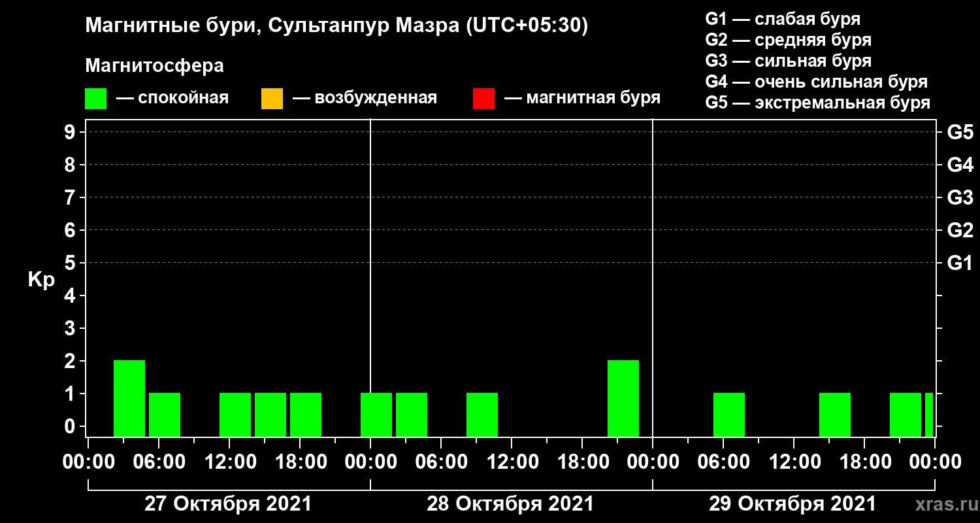This screenshot has width=980, height=523.
Task: Click the 'G3 — сильная буря' legend line
Action: pyautogui.click(x=788, y=61)
